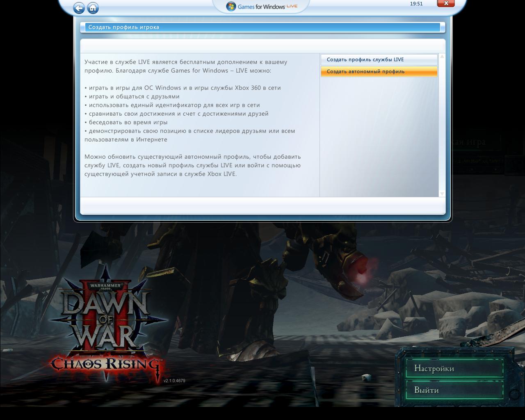Close the Games for Windows LIVE overlay

click(x=446, y=3)
